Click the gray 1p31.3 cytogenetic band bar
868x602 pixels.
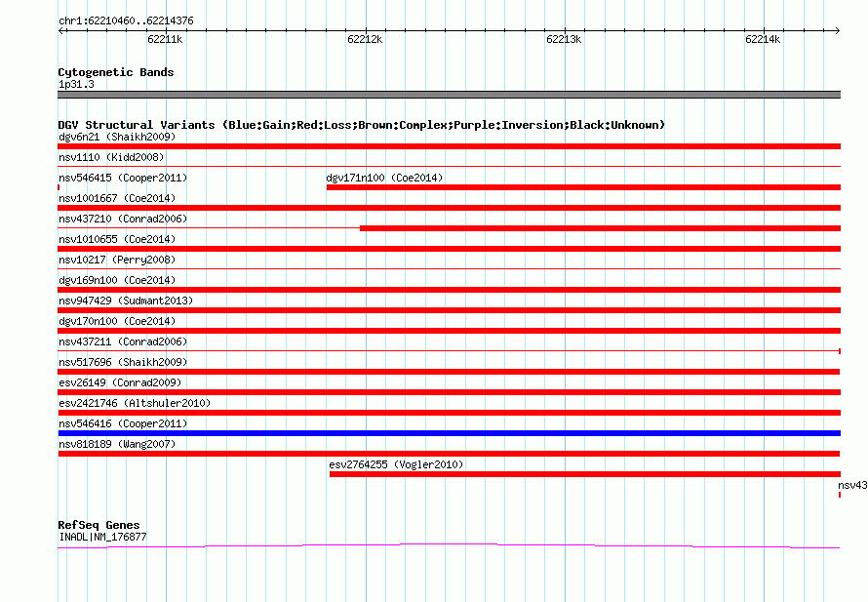[449, 95]
